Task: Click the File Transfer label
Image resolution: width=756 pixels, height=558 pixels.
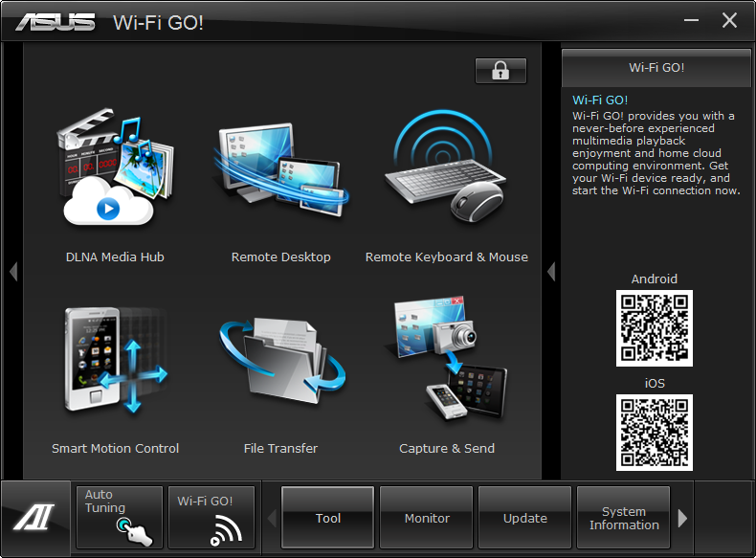Action: point(280,449)
